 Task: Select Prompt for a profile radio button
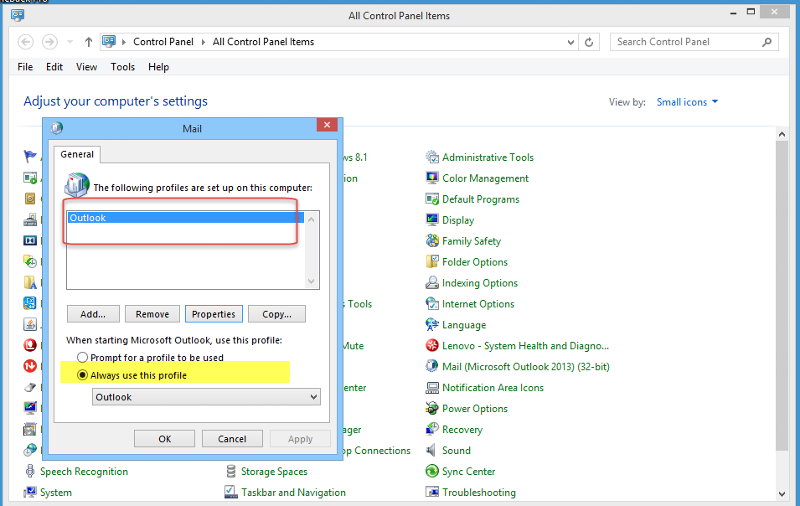pos(82,357)
